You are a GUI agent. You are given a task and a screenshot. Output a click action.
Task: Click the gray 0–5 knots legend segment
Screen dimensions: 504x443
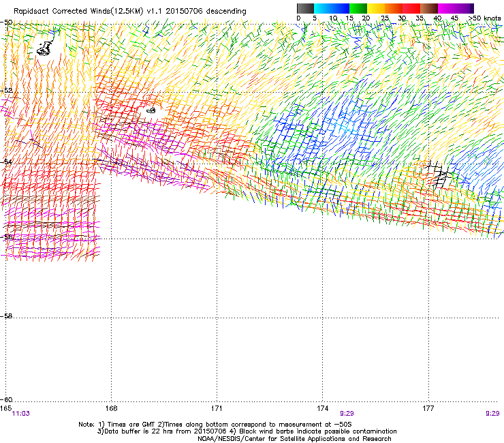[305, 8]
